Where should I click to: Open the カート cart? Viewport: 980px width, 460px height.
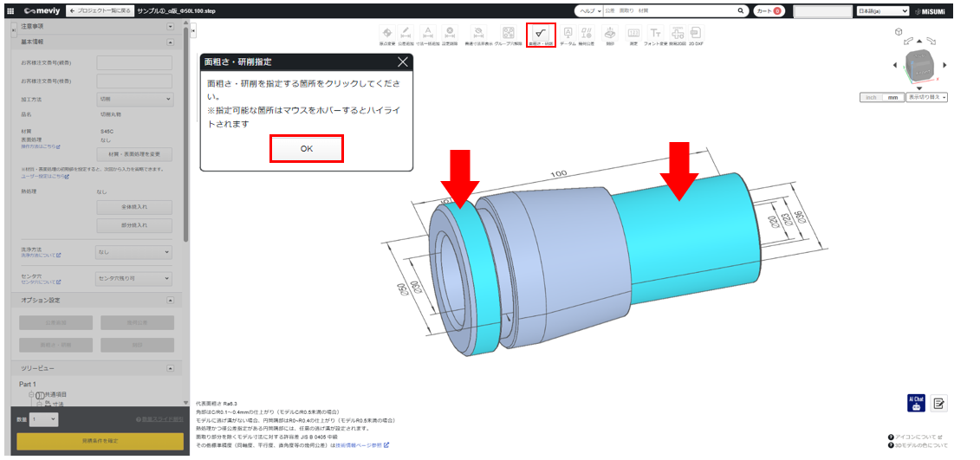(x=768, y=11)
